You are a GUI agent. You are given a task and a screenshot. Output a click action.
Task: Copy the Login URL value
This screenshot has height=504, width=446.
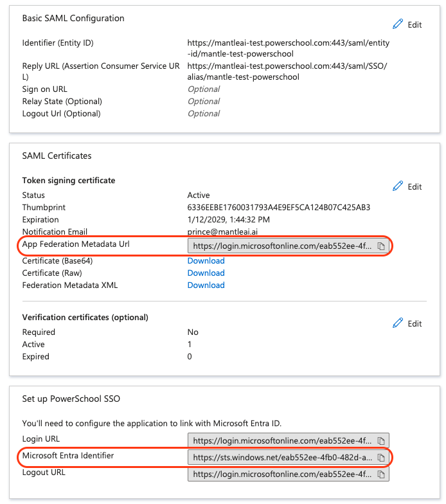pos(381,441)
